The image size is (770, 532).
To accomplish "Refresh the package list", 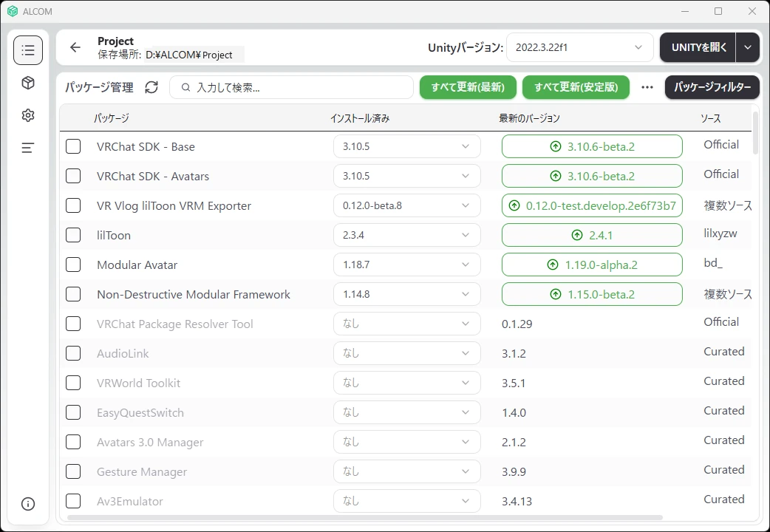I will 151,87.
